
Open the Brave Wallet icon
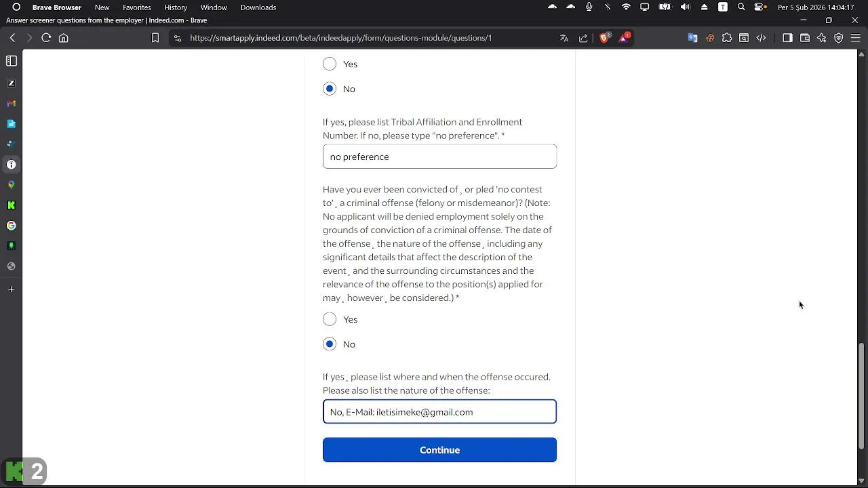coord(805,38)
